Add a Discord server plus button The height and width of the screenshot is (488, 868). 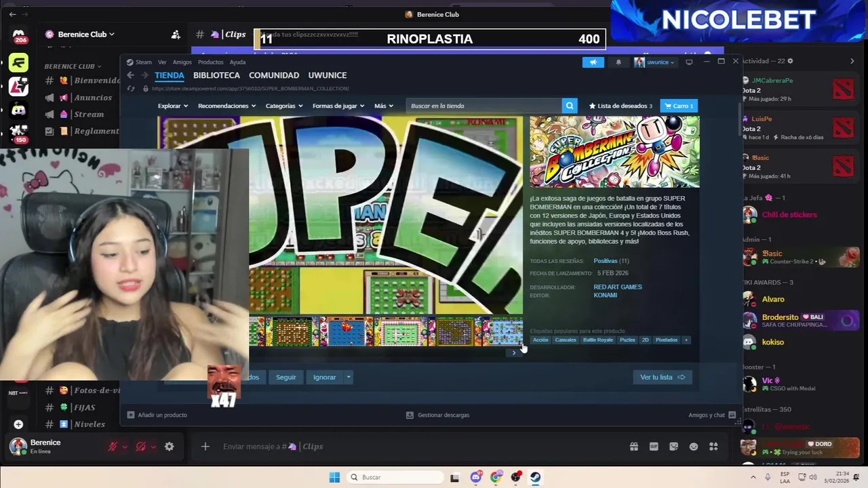(18, 424)
